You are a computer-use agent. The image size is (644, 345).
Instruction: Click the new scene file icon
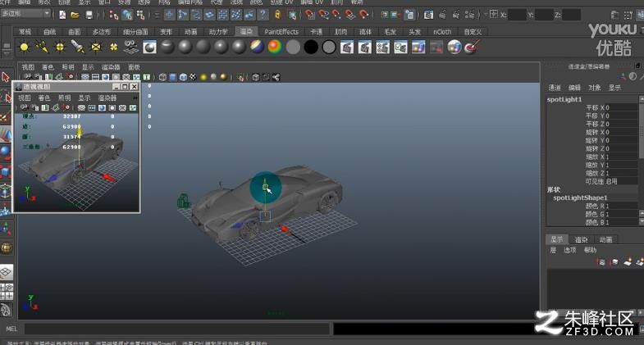point(62,16)
